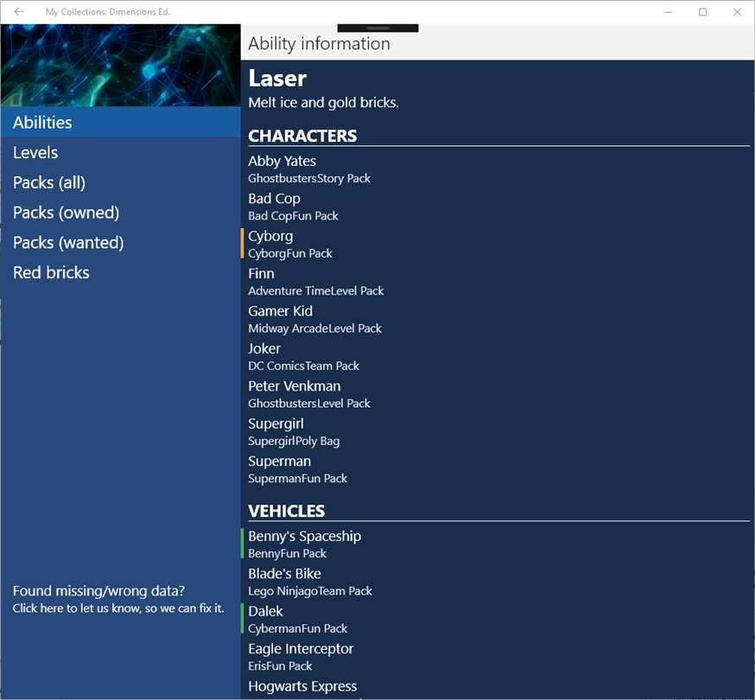Open the Levels section
755x700 pixels.
point(120,152)
